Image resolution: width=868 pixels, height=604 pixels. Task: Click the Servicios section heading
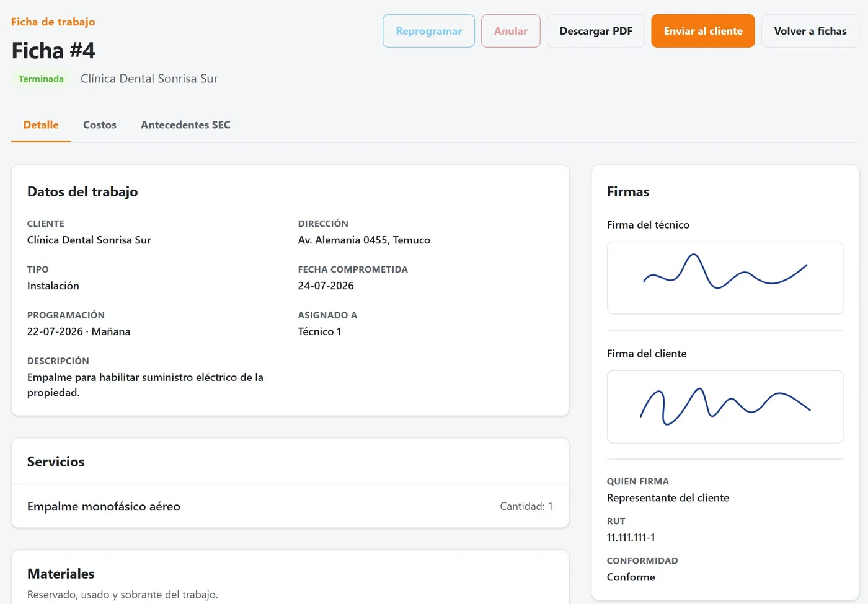click(x=56, y=462)
